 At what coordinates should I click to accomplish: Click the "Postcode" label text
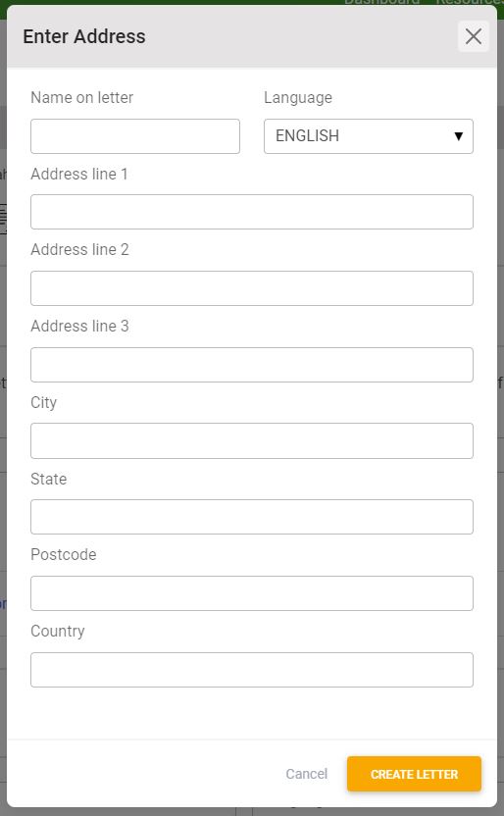(x=64, y=555)
